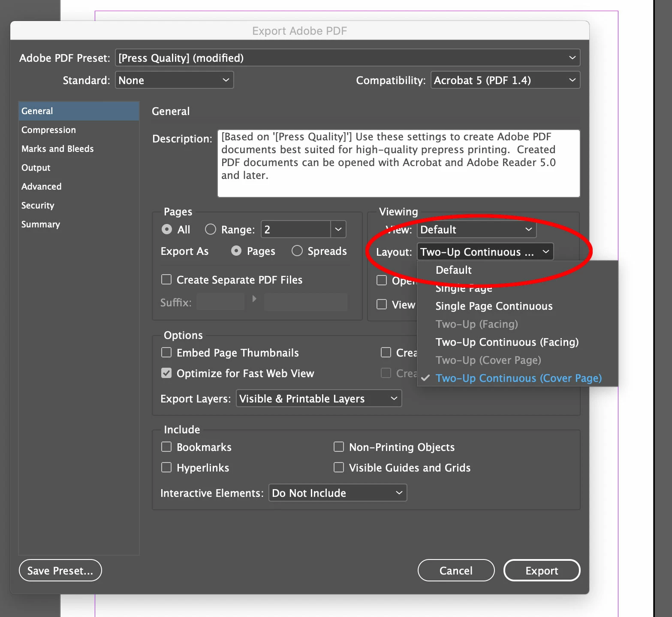Enable Visible Guides and Grids checkbox

click(339, 468)
